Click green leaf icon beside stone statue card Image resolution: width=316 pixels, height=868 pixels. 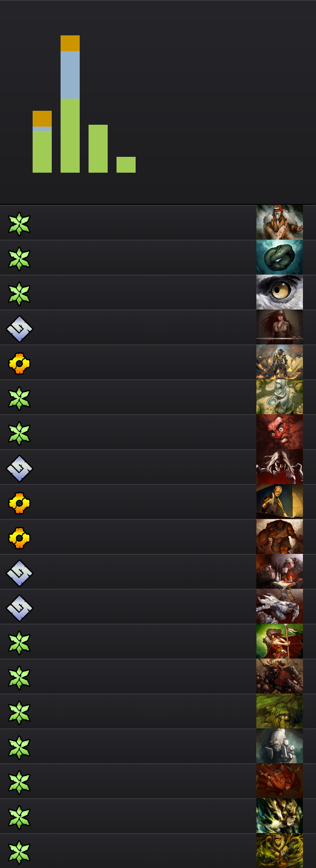pyautogui.click(x=19, y=398)
